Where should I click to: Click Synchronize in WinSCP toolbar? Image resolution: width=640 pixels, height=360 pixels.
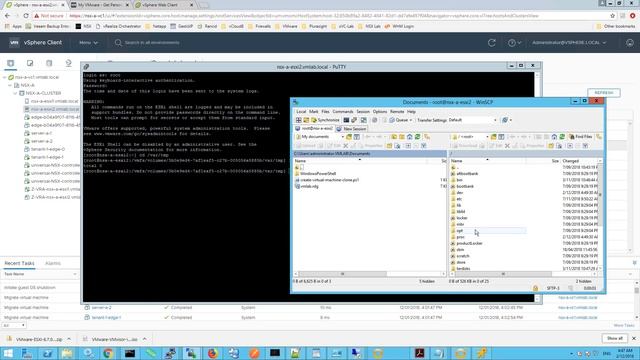[x=325, y=120]
